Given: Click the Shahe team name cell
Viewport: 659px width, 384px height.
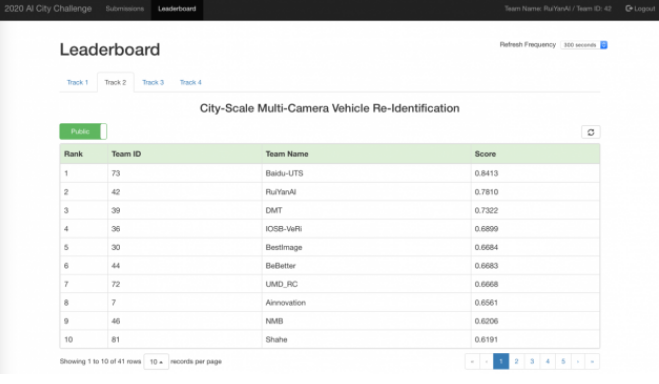Looking at the screenshot, I should [366, 339].
